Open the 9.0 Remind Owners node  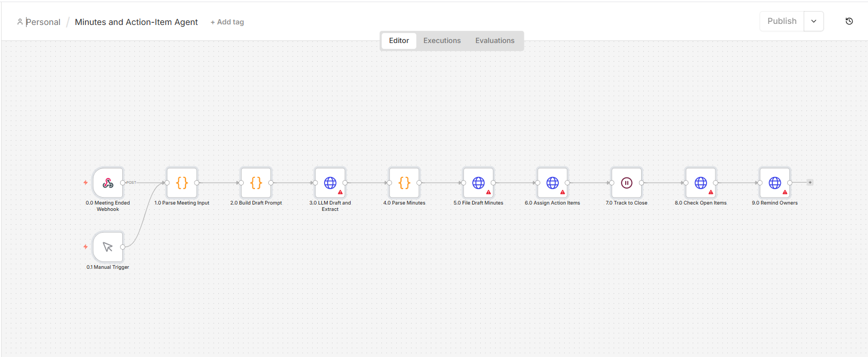775,183
